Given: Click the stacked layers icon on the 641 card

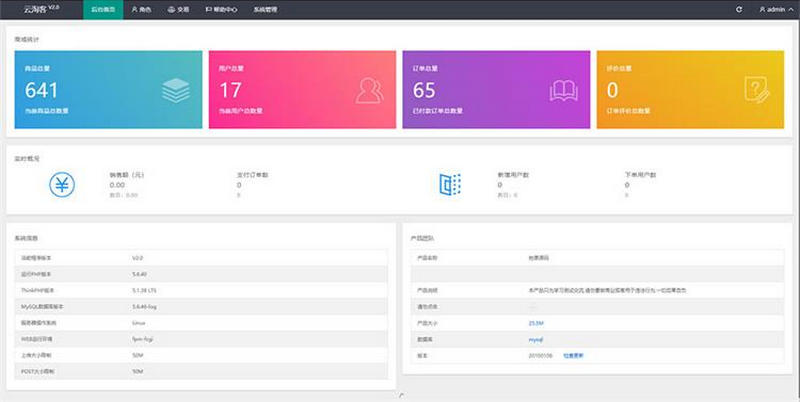Looking at the screenshot, I should pos(176,91).
